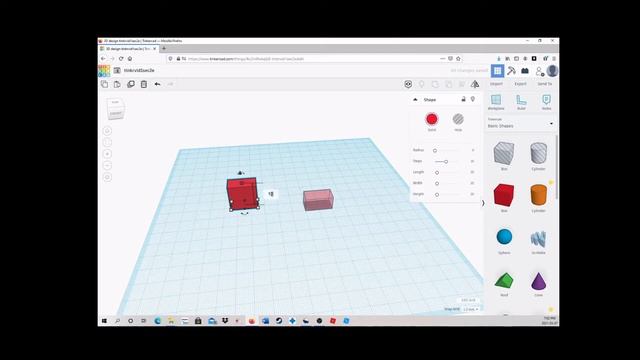Toggle the hide lightbulb in Shape panel
Image resolution: width=640 pixels, height=360 pixels.
coord(473,99)
